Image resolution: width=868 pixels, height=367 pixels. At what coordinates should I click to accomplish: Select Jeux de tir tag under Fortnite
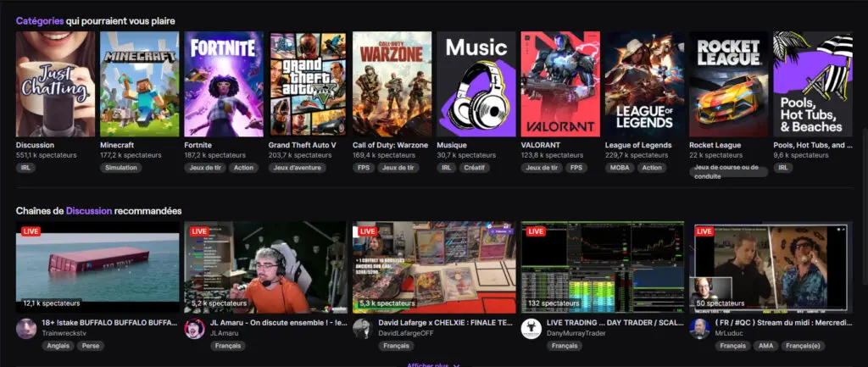(205, 168)
